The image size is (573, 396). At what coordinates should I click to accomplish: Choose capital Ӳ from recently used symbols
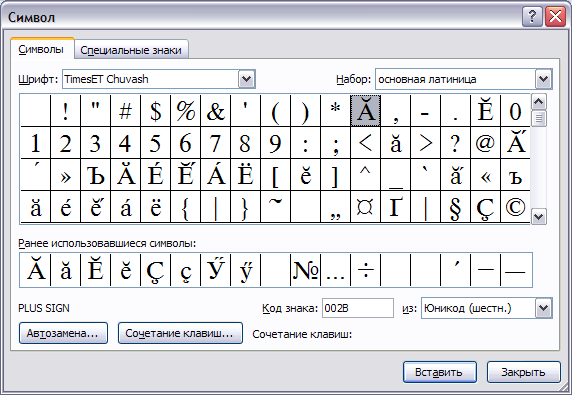coord(215,270)
